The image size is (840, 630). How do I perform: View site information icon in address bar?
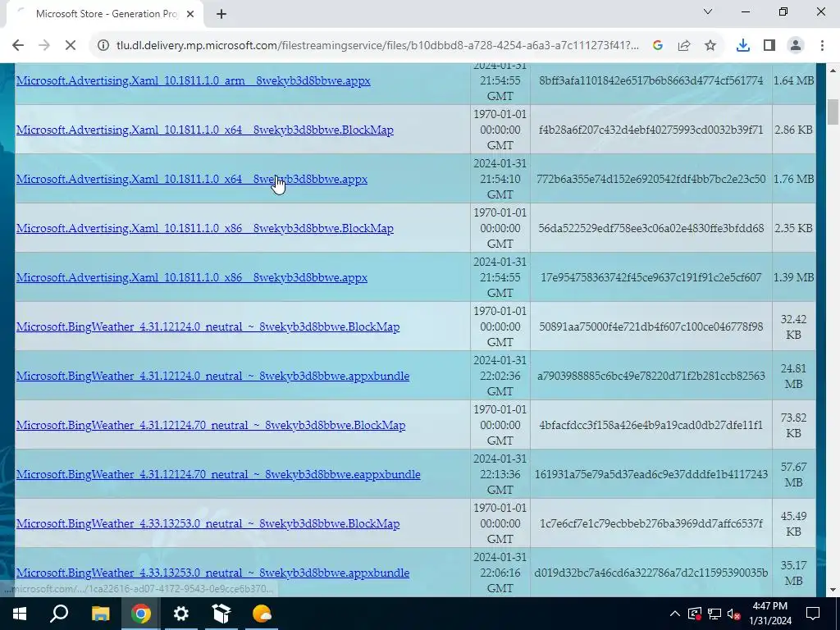click(103, 46)
